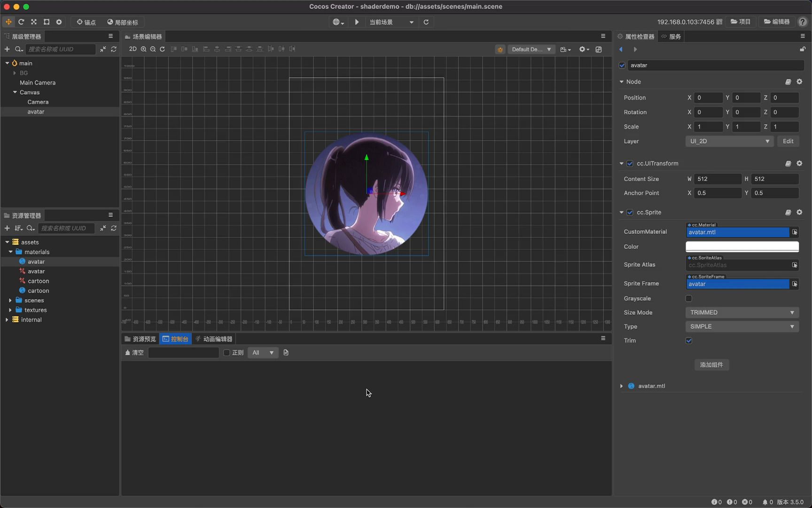Reset the scene view zoom
The height and width of the screenshot is (508, 812).
point(162,49)
